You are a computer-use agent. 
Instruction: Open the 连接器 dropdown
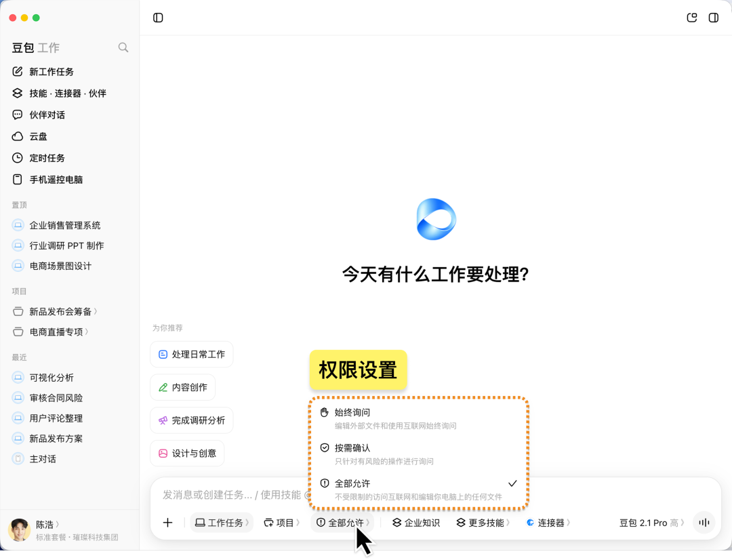[x=548, y=523]
